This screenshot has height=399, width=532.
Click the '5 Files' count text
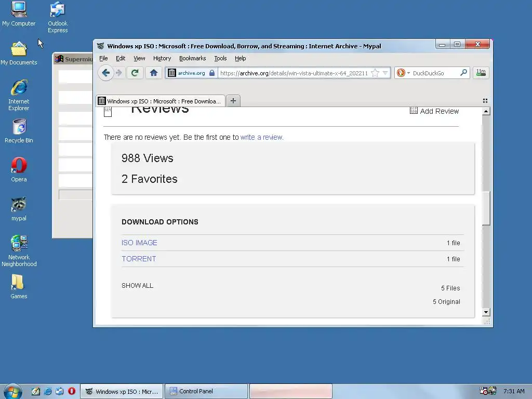coord(450,288)
